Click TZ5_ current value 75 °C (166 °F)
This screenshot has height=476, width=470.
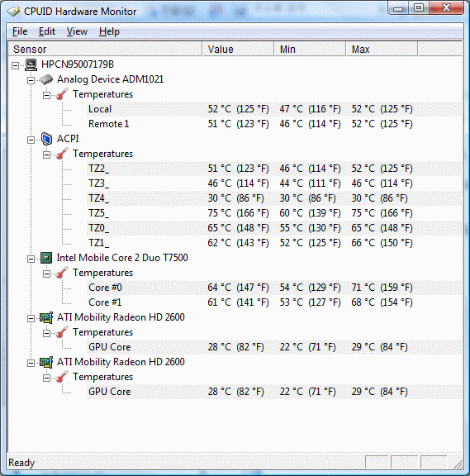click(238, 213)
